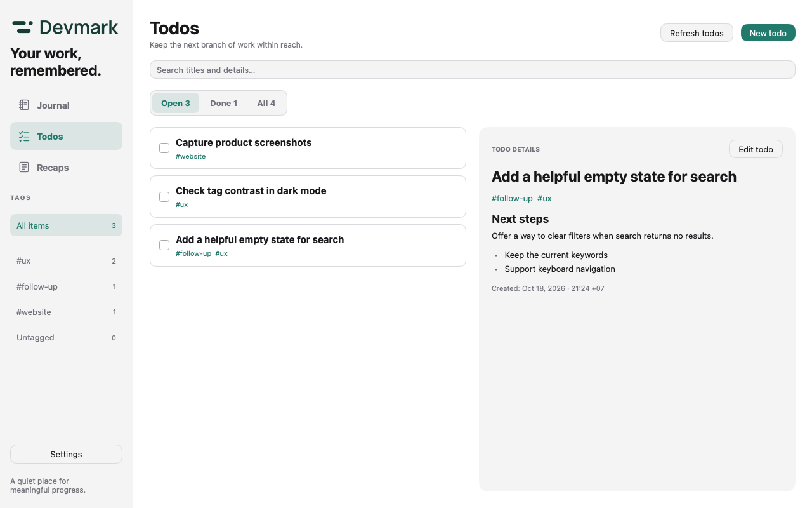Open Settings in the sidebar
This screenshot has height=508, width=812.
(66, 454)
